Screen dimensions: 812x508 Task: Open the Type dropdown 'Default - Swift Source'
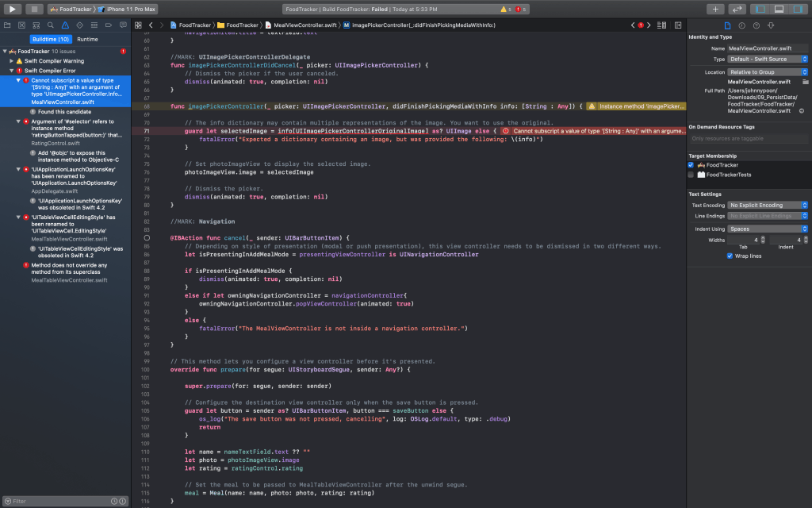tap(768, 59)
